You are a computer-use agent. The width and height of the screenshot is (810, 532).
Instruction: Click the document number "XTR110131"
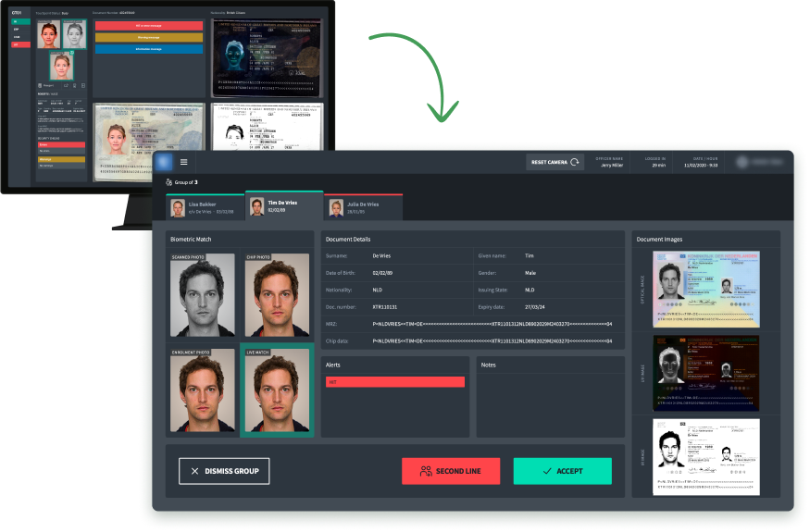coord(385,307)
